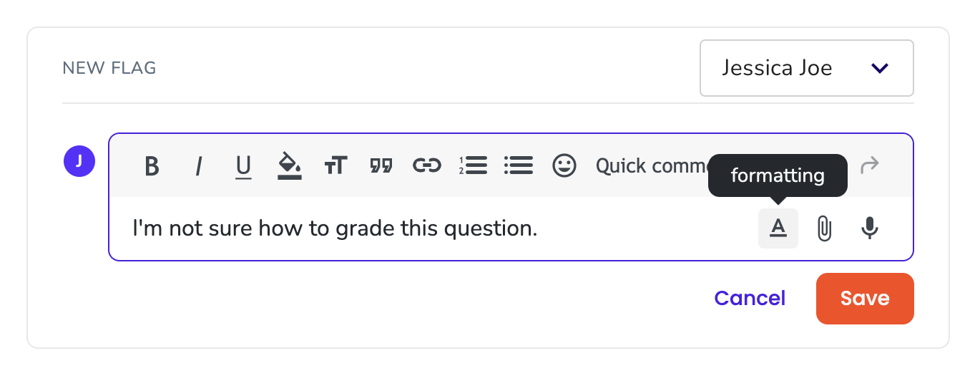
Task: Start voice recording with the microphone icon
Action: (870, 228)
